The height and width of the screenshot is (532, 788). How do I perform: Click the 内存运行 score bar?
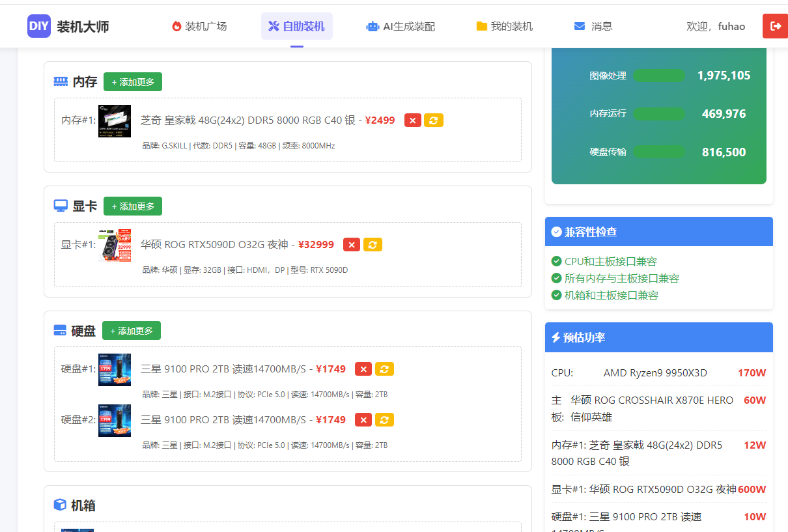659,114
